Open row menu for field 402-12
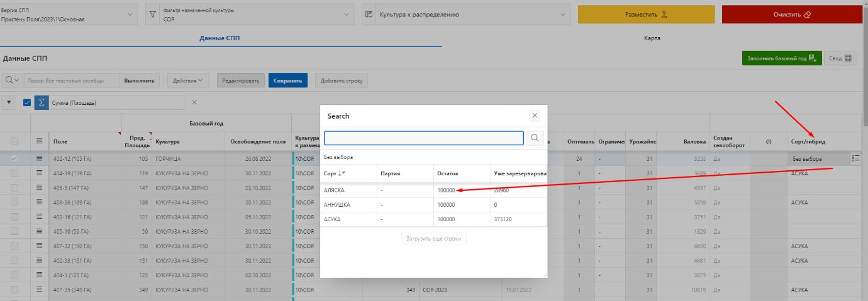This screenshot has width=868, height=301. (x=40, y=158)
